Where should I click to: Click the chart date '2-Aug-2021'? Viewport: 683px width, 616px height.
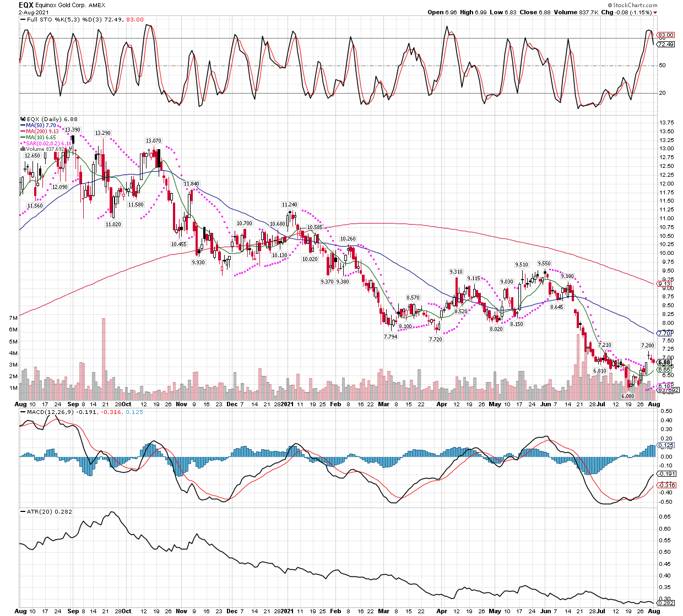click(32, 13)
